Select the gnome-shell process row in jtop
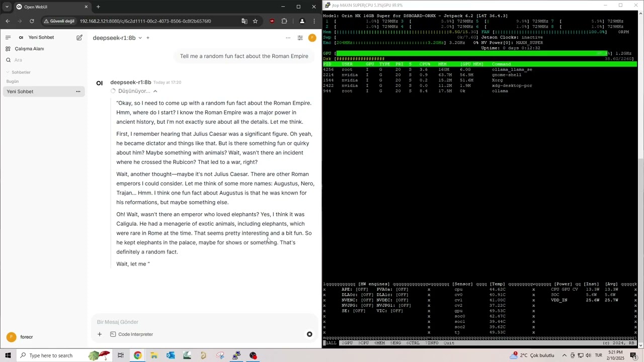The image size is (644, 362). [x=480, y=75]
